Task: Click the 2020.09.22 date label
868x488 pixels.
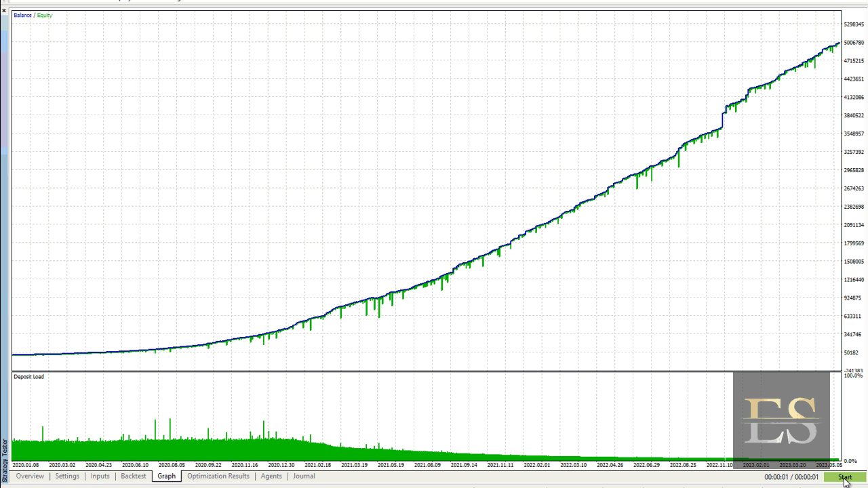Action: 208,466
